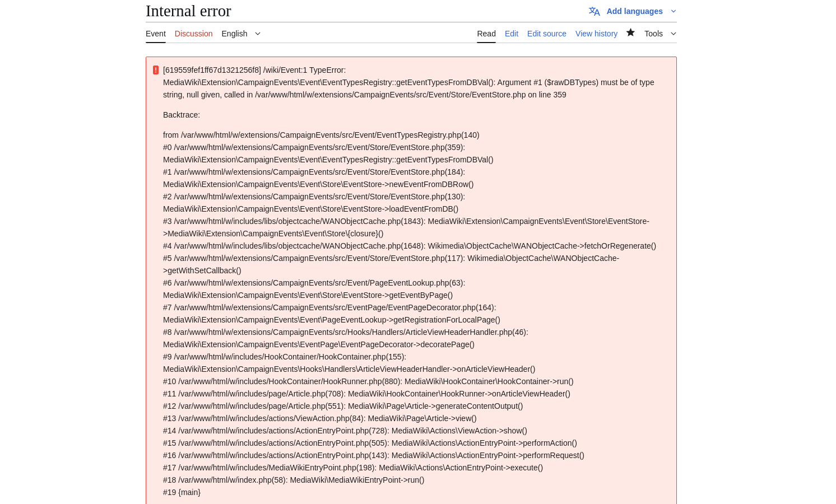
Task: Open the chevron next to English
Action: point(258,34)
